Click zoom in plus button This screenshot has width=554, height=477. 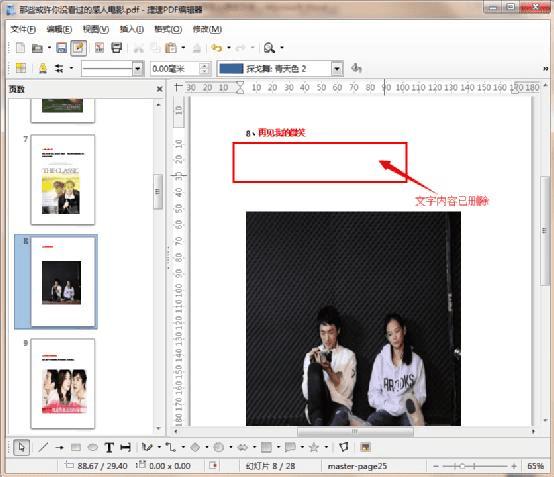click(x=514, y=466)
